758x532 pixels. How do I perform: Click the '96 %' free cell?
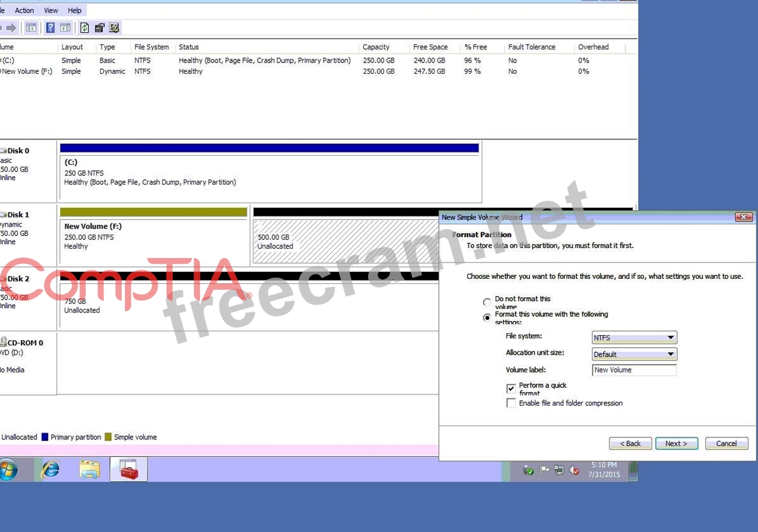pos(473,61)
